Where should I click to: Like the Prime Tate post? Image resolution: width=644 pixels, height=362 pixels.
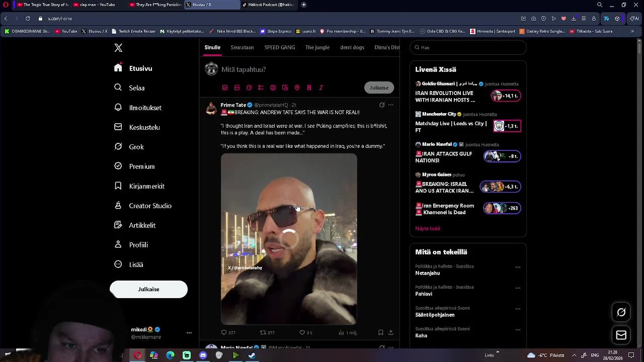click(305, 332)
